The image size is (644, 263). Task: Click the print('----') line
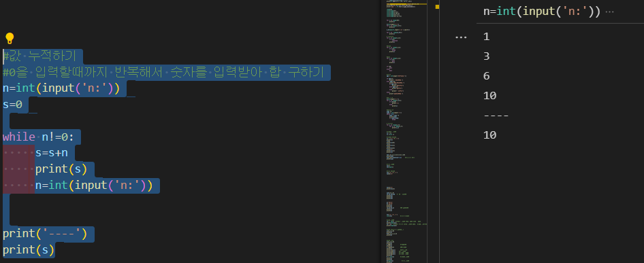(x=45, y=234)
